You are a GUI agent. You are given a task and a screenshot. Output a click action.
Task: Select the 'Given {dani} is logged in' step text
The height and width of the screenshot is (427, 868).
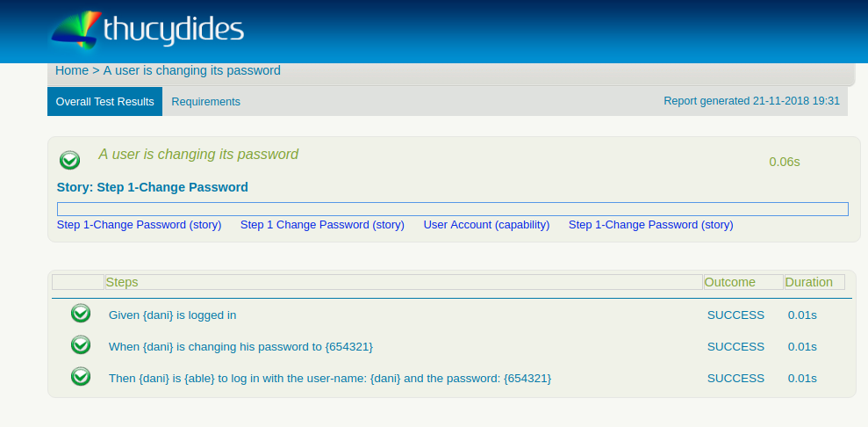pos(172,315)
